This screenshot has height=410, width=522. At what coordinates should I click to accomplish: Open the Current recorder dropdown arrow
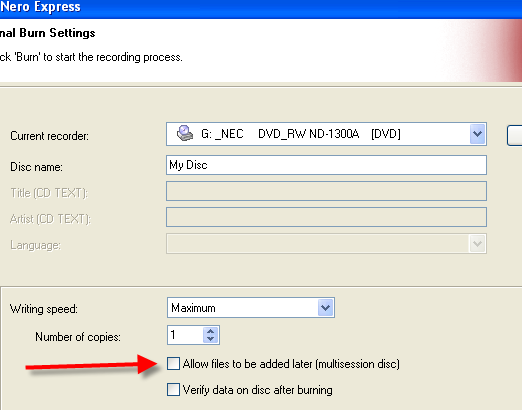click(477, 134)
